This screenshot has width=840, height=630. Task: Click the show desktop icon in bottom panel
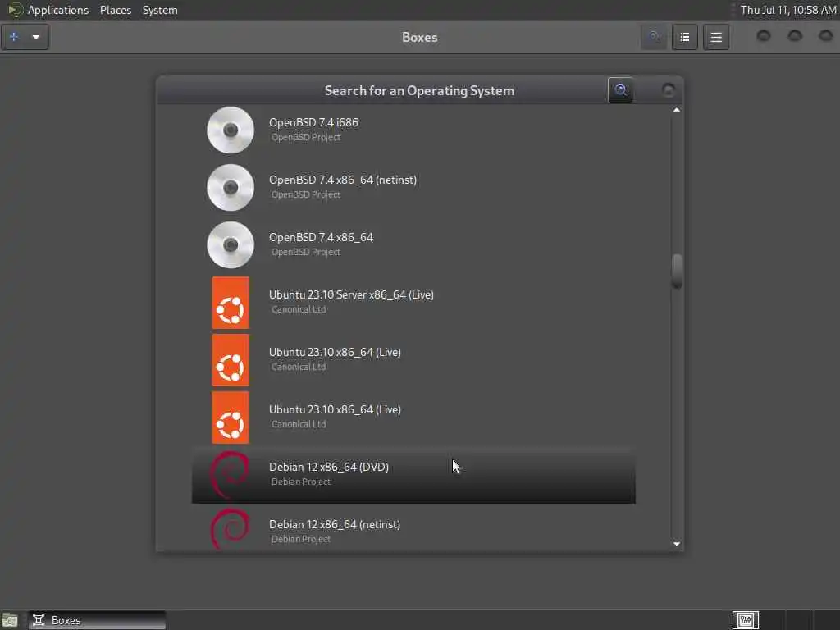click(x=10, y=620)
